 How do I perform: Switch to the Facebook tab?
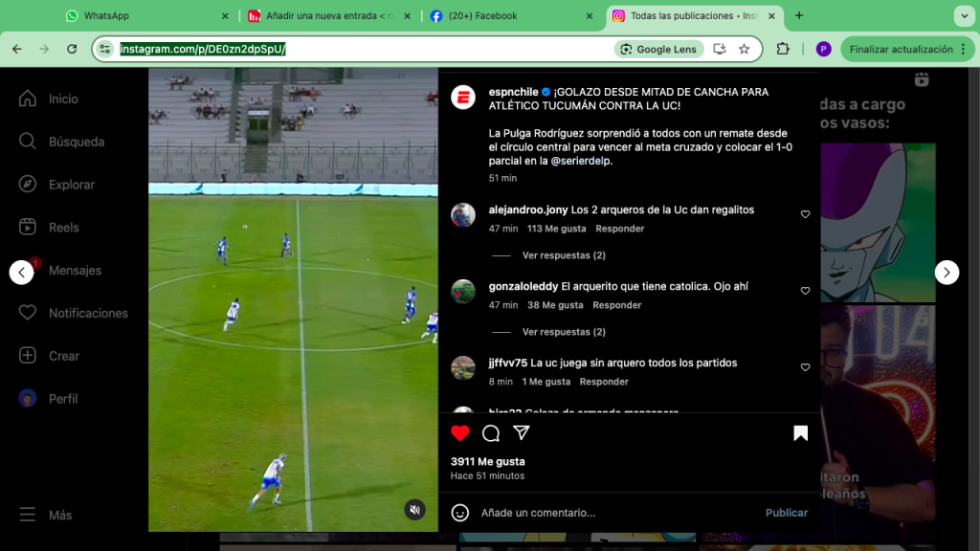coord(511,15)
